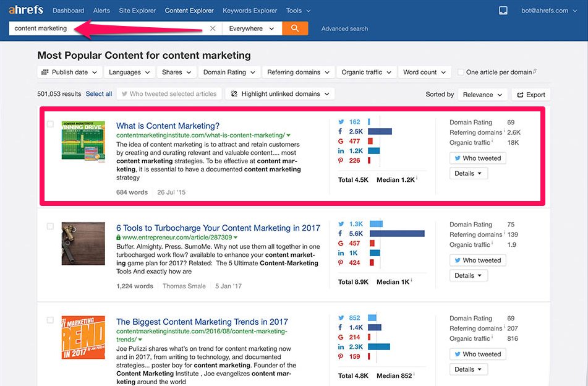
Task: Click info icon next to Median 1.2K
Action: (417, 178)
